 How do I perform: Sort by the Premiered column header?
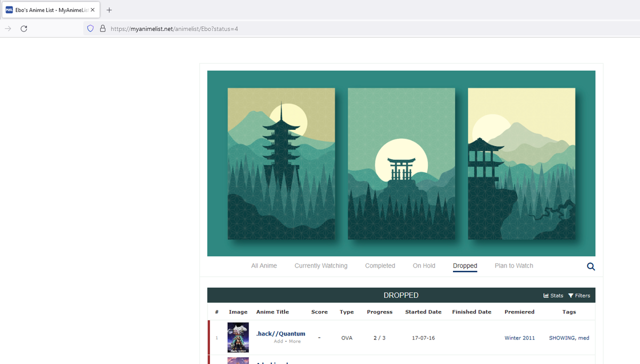(x=519, y=312)
